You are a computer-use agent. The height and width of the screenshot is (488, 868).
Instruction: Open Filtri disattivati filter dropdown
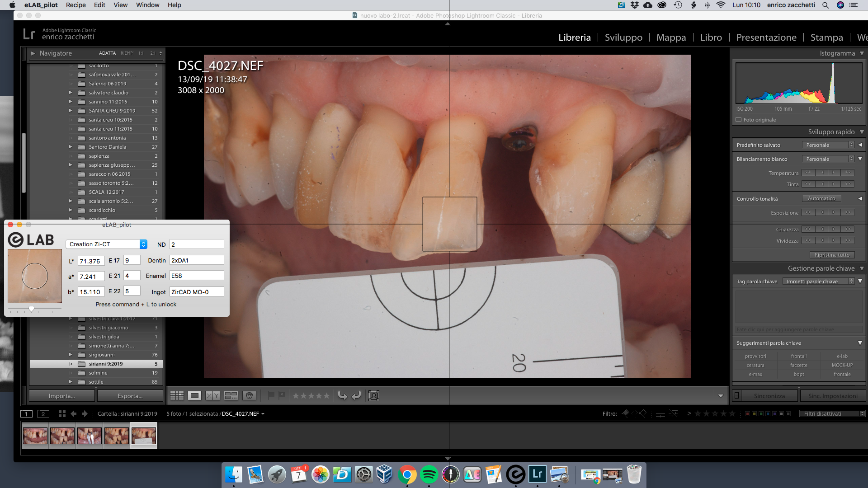pyautogui.click(x=831, y=413)
